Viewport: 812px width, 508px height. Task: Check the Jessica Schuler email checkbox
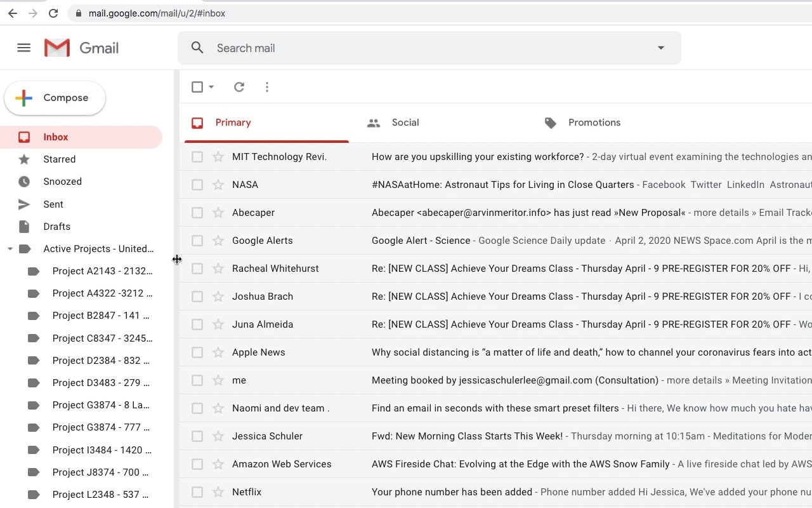(x=197, y=436)
